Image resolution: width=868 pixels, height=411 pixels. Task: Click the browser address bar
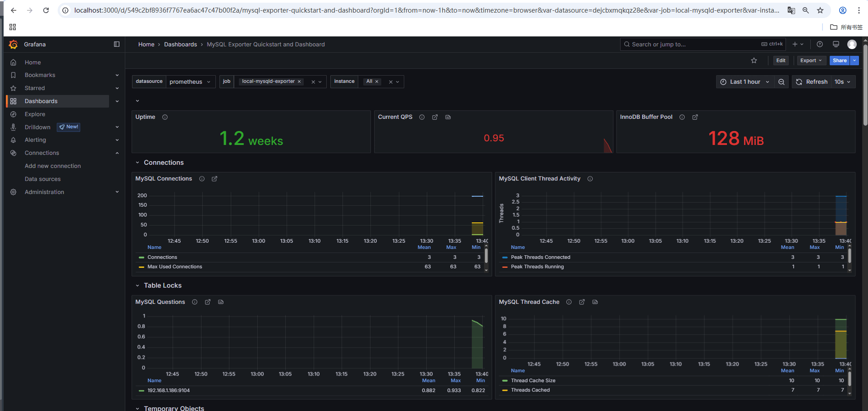426,10
